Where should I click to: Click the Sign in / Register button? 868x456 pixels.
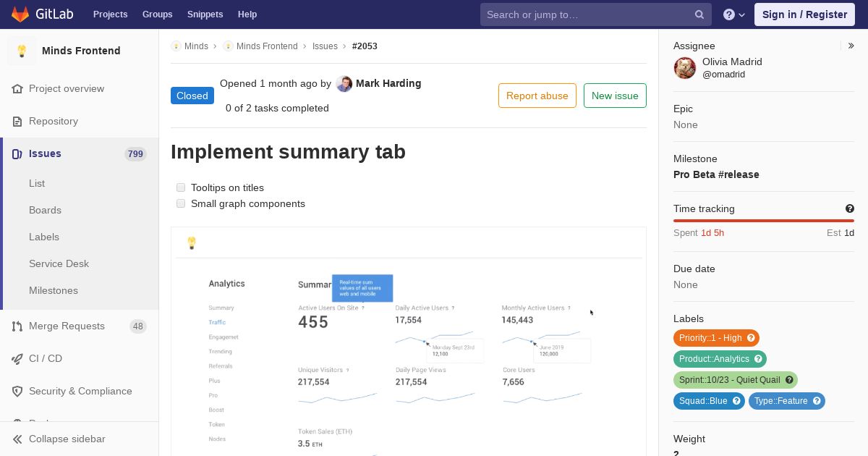click(x=804, y=14)
